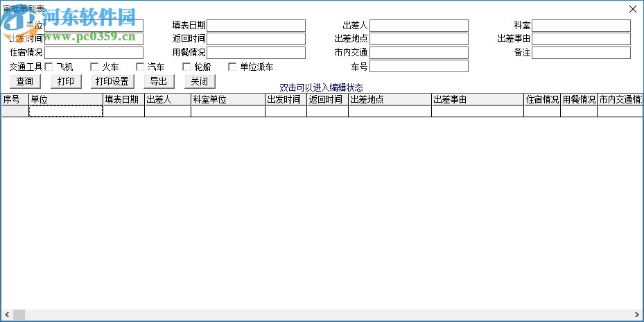The image size is (644, 322).
Task: Click the 车号 input field
Action: tap(419, 66)
